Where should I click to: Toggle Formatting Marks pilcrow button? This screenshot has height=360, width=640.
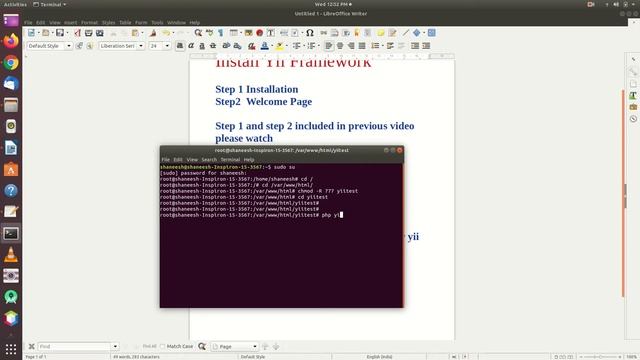220,33
